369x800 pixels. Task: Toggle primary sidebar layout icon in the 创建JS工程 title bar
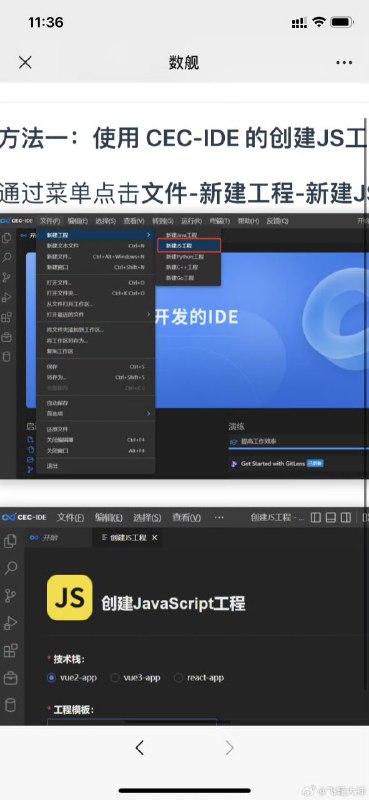[316, 517]
